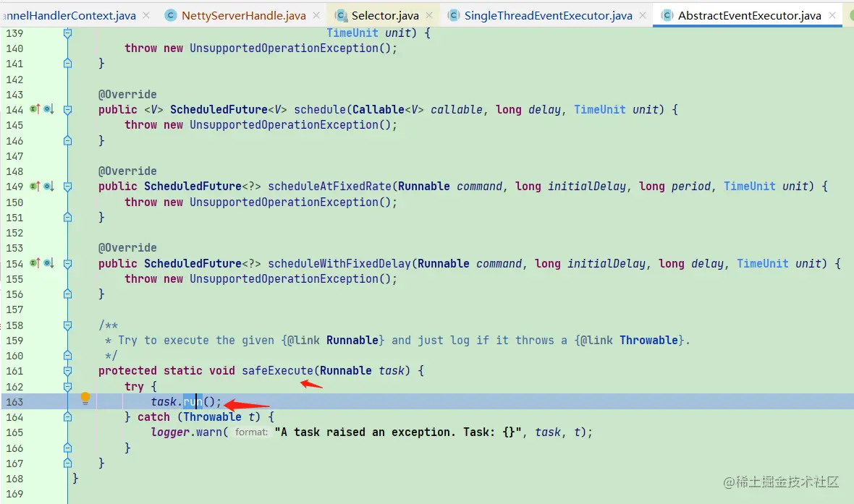854x504 pixels.
Task: Click the overridden-method gutter icon on line 149
Action: pos(48,186)
